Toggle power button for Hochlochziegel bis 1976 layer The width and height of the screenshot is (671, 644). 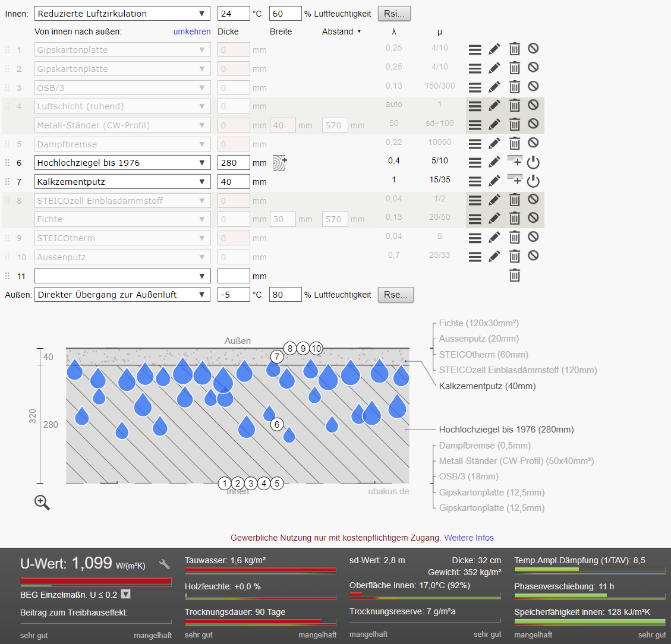pyautogui.click(x=533, y=162)
